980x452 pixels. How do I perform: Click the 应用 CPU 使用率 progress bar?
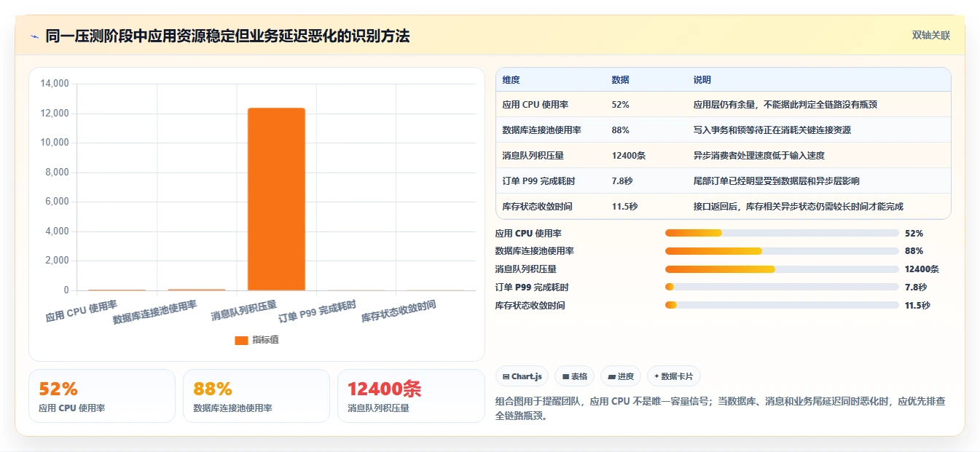click(782, 233)
